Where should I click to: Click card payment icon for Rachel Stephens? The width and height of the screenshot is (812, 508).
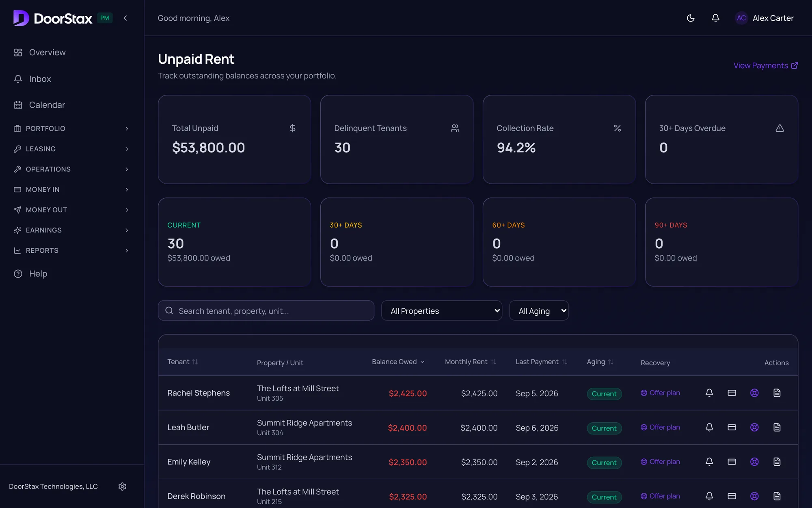point(732,393)
